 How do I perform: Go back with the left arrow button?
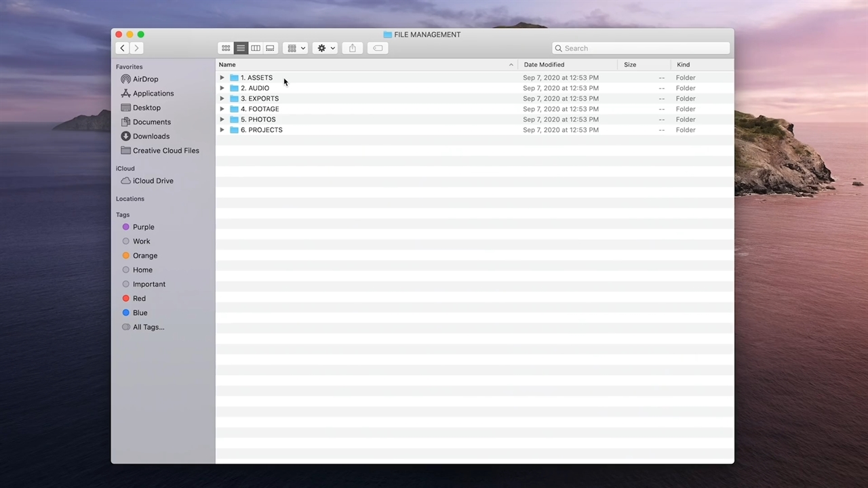coord(122,48)
